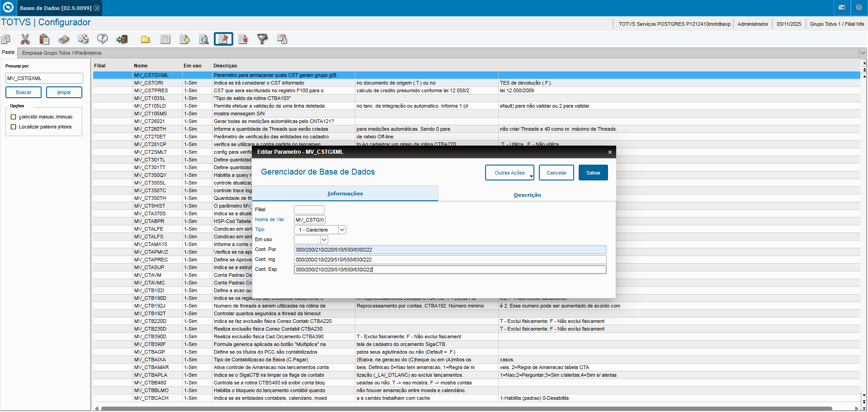
Task: Click the Paste clipboard icon
Action: click(x=44, y=39)
